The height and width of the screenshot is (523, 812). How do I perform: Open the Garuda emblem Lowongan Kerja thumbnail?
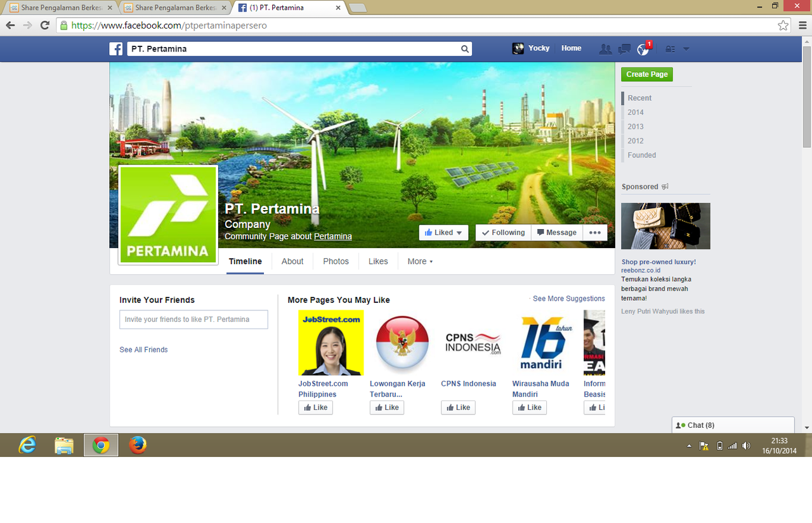tap(402, 343)
